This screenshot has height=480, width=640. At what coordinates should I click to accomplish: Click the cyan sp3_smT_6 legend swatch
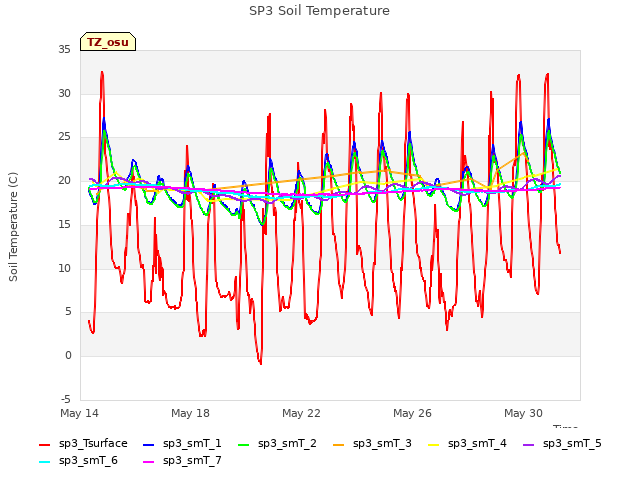(44, 462)
